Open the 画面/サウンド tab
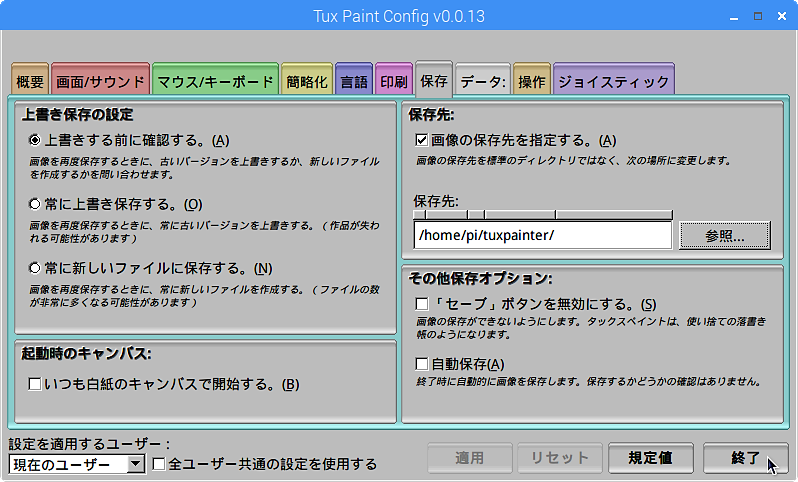Viewport: 798px width, 482px height. (100, 79)
